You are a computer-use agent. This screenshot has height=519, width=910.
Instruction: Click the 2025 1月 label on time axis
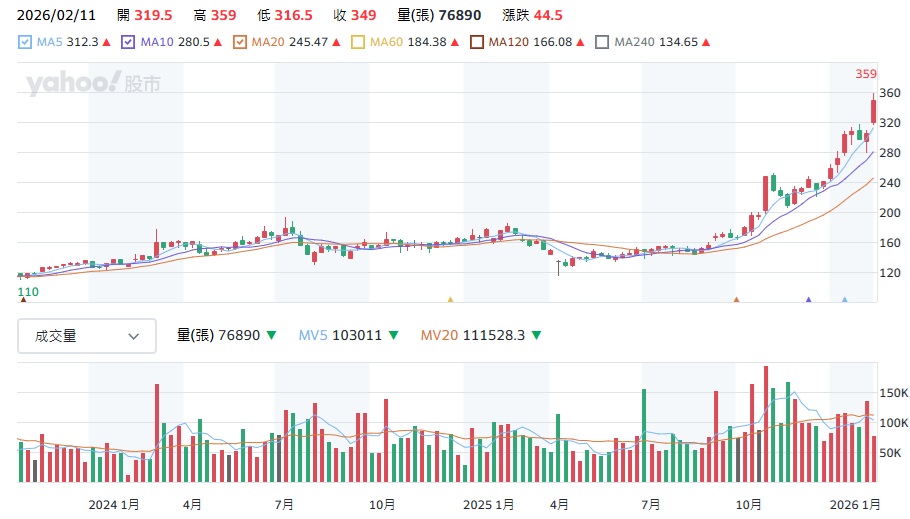(490, 503)
